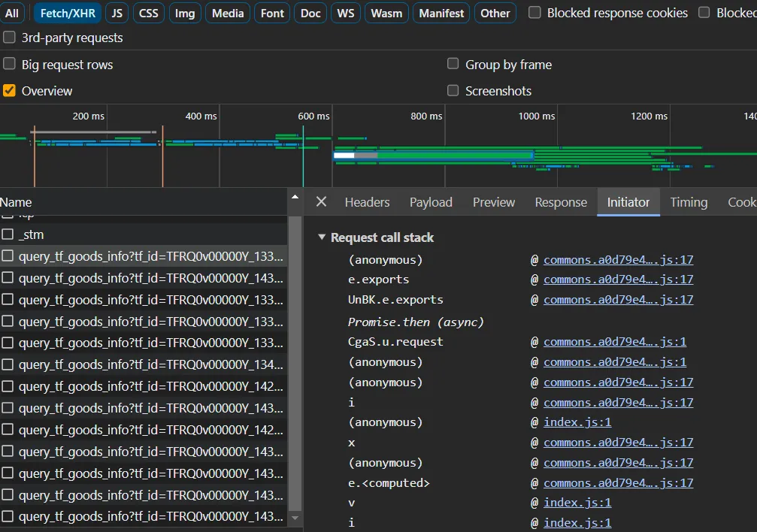Enable Big request rows
This screenshot has width=757, height=532.
click(9, 64)
